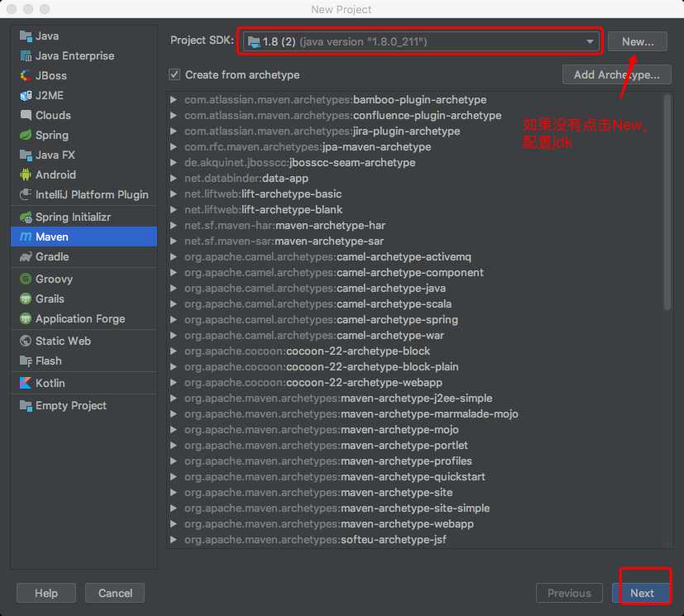Expand jira-plugin-archetype tree node
The width and height of the screenshot is (684, 616).
point(174,131)
